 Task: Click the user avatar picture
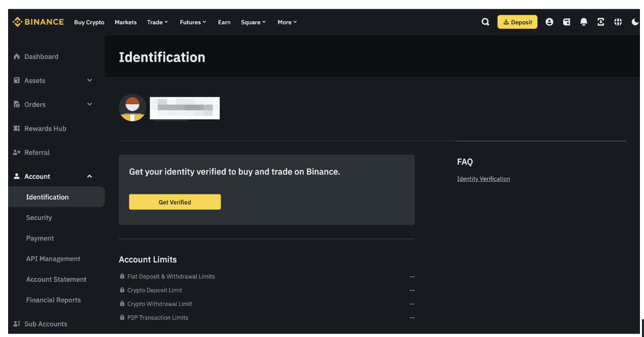133,108
